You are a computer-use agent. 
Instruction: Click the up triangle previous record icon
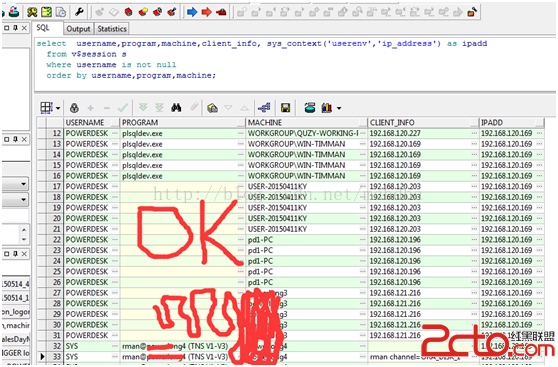click(244, 108)
